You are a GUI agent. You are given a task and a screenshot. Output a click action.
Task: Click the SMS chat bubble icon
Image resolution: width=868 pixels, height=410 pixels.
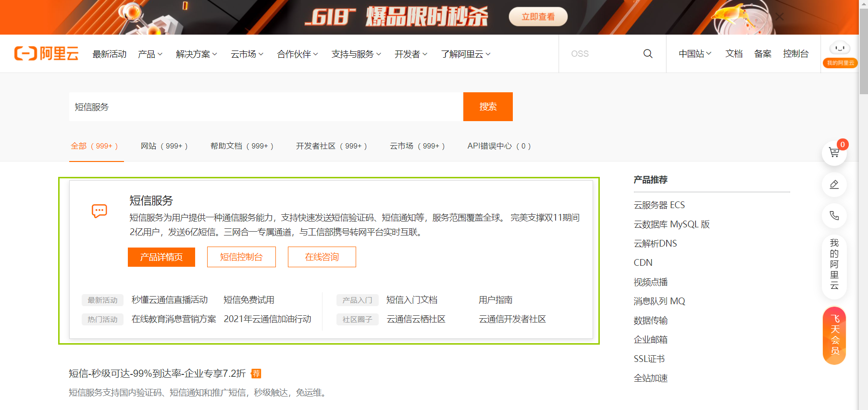[99, 211]
